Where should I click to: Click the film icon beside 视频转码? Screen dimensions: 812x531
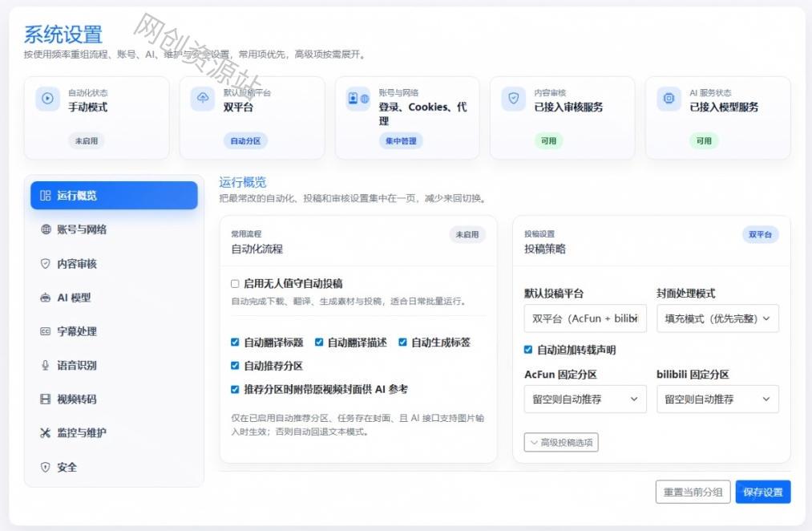46,399
